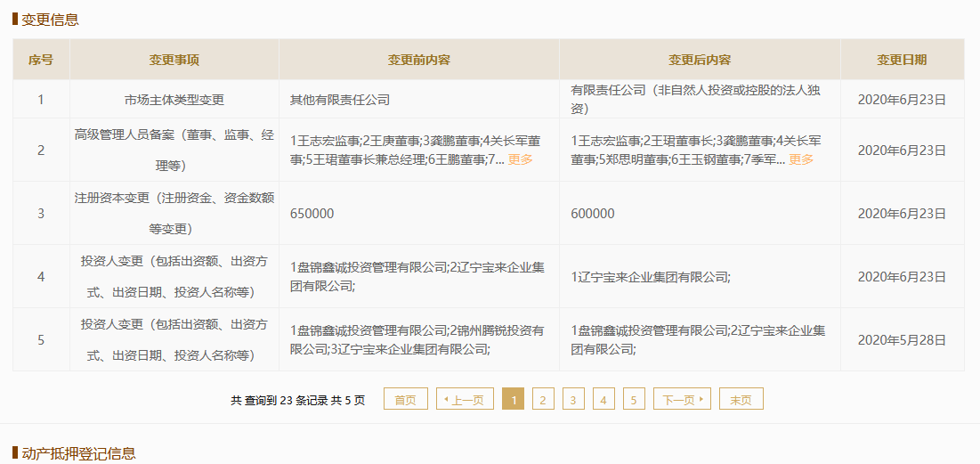
Task: Jump to page 2 of records
Action: coord(543,399)
